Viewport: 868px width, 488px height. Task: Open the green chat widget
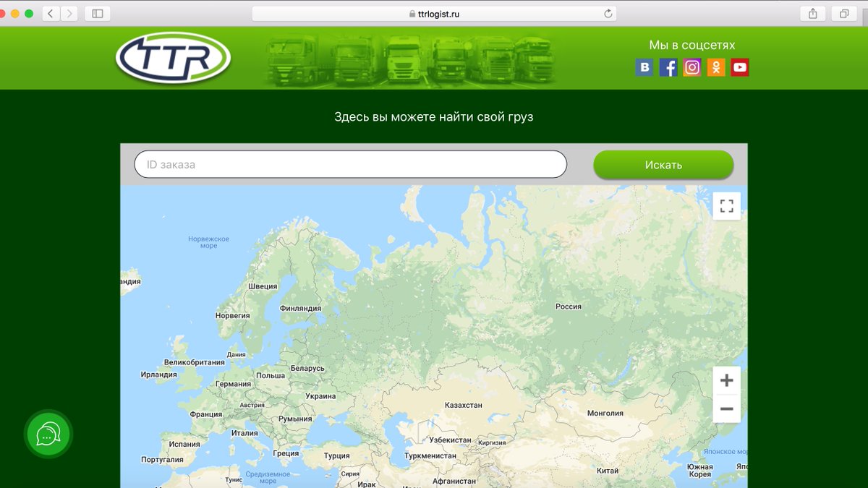(x=48, y=434)
